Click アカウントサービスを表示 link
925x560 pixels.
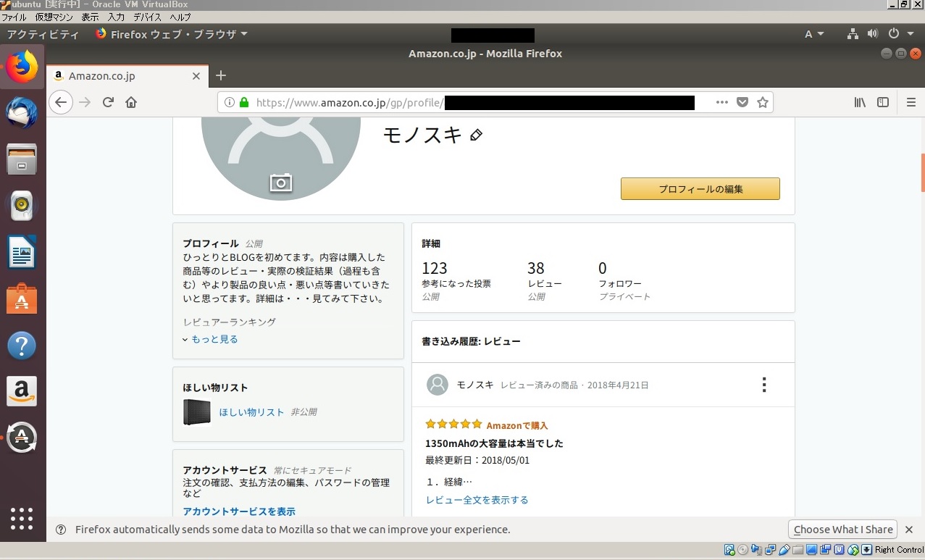[239, 511]
